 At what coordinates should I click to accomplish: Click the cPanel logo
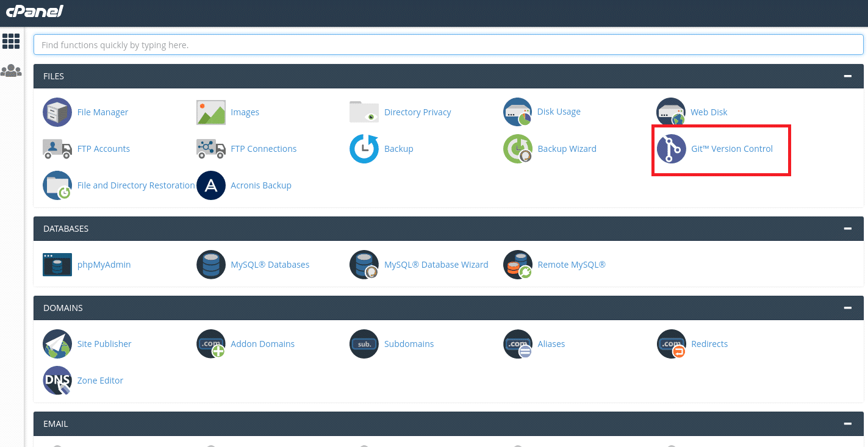pyautogui.click(x=34, y=12)
